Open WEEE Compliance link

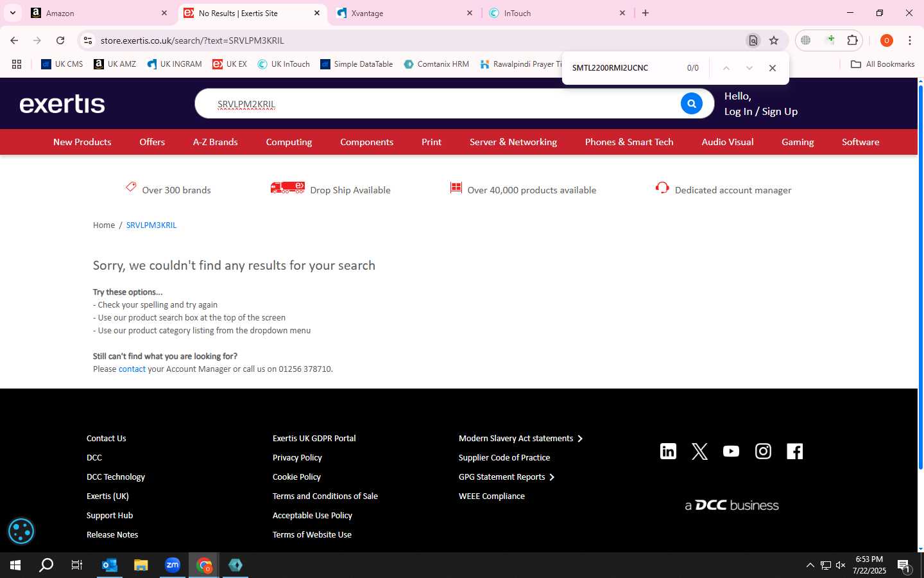tap(492, 496)
